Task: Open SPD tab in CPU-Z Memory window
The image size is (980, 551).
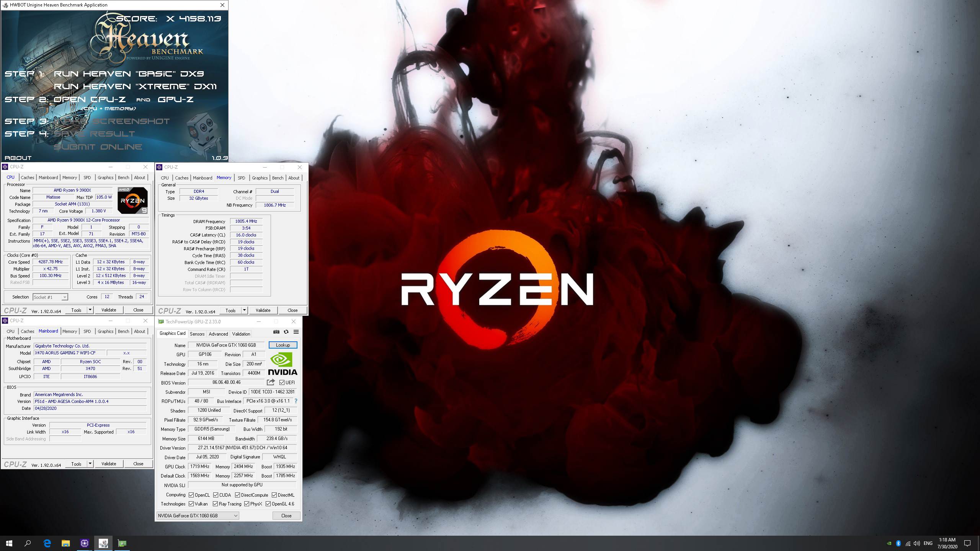Action: [x=241, y=178]
